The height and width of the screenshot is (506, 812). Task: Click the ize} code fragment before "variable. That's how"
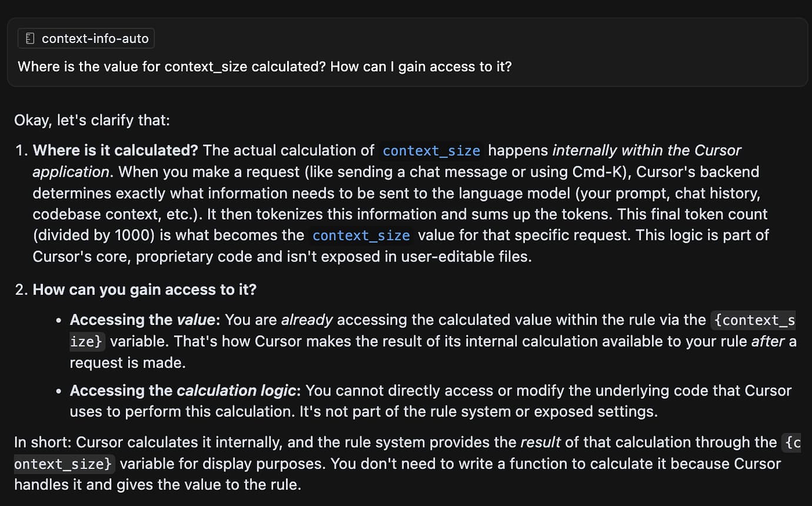tap(88, 341)
